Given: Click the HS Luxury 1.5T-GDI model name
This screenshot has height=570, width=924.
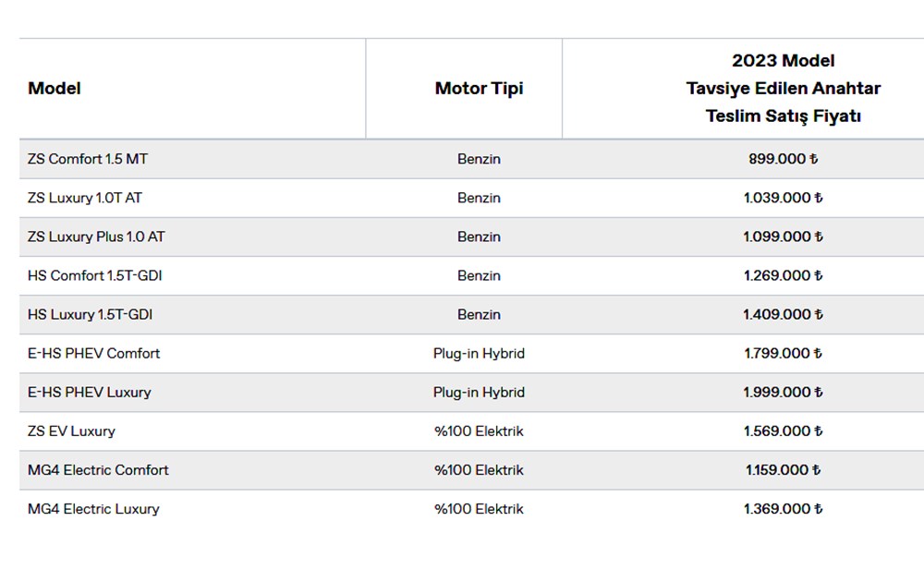Looking at the screenshot, I should [91, 314].
